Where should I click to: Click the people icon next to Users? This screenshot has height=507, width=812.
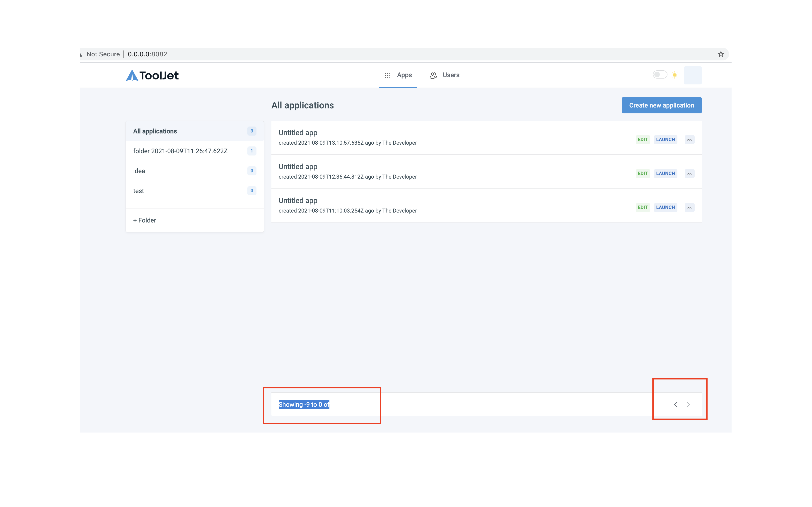[433, 75]
